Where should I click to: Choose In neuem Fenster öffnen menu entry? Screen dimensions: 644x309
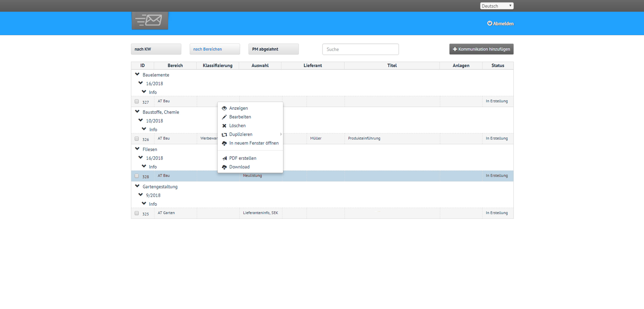tap(254, 143)
